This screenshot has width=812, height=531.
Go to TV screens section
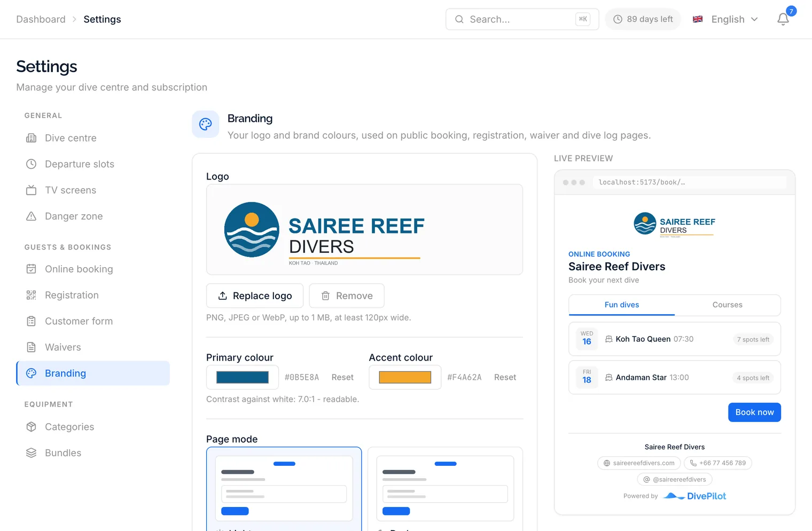(x=93, y=190)
